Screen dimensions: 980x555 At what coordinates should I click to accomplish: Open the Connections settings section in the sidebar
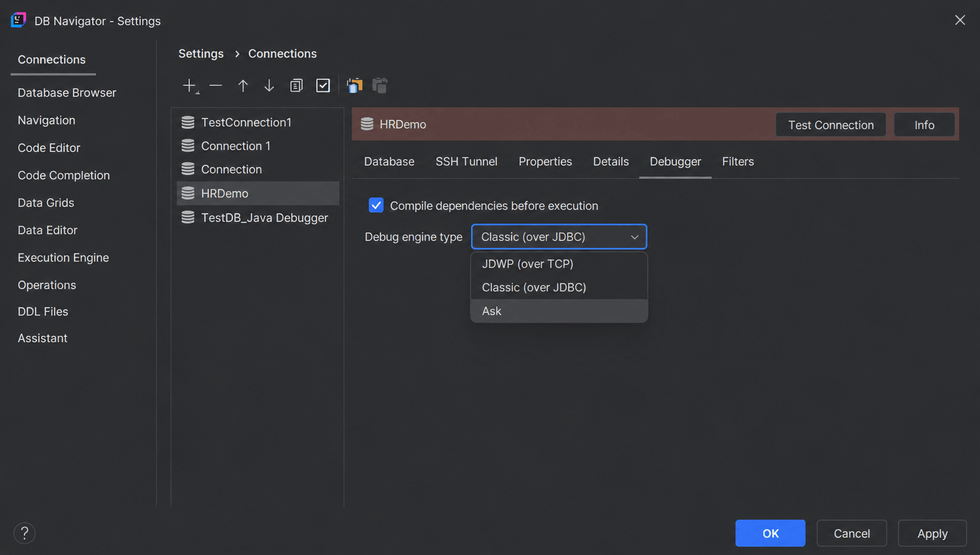52,59
